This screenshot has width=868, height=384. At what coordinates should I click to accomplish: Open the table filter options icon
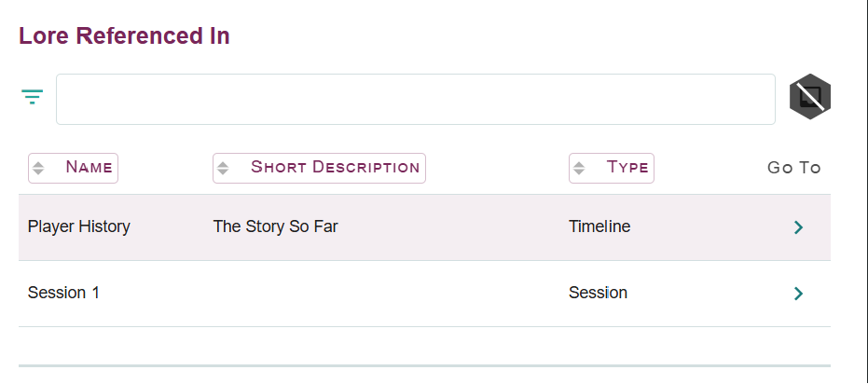pyautogui.click(x=33, y=97)
